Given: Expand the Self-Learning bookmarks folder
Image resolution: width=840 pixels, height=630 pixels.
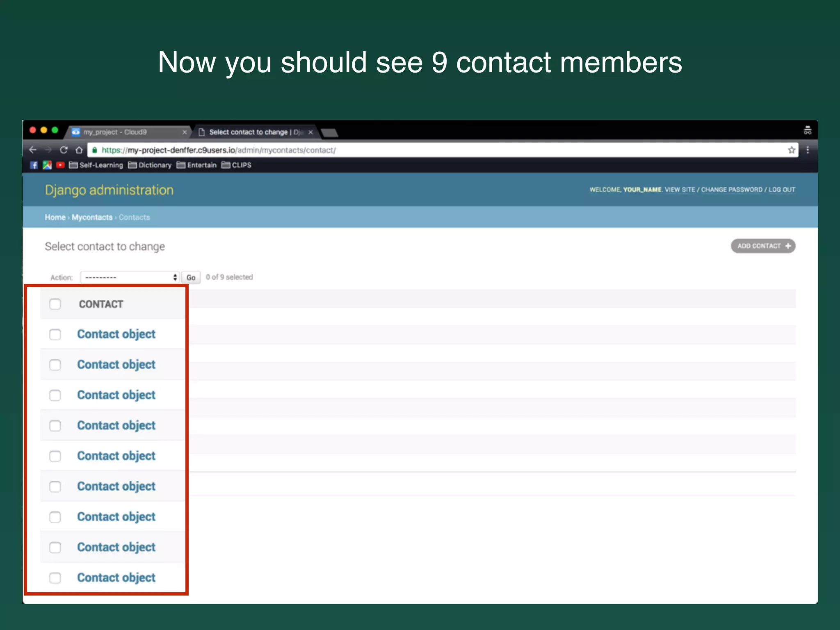Looking at the screenshot, I should 96,165.
